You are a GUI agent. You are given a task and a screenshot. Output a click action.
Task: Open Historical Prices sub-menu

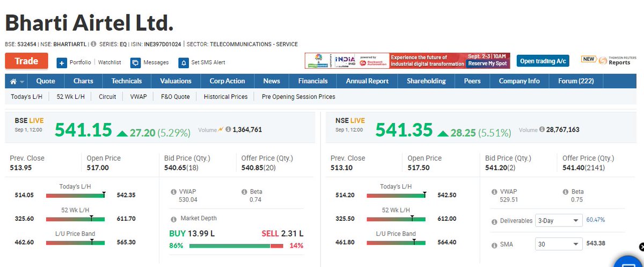pyautogui.click(x=226, y=97)
